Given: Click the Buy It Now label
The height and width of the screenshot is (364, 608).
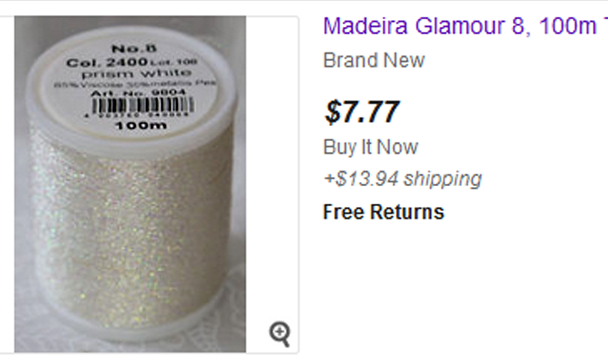Looking at the screenshot, I should 371,147.
